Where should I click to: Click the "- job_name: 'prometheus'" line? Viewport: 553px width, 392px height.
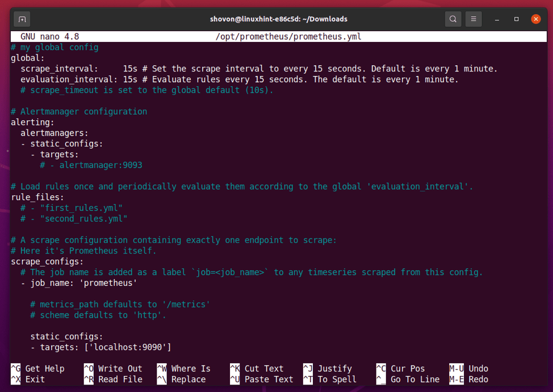click(x=79, y=283)
